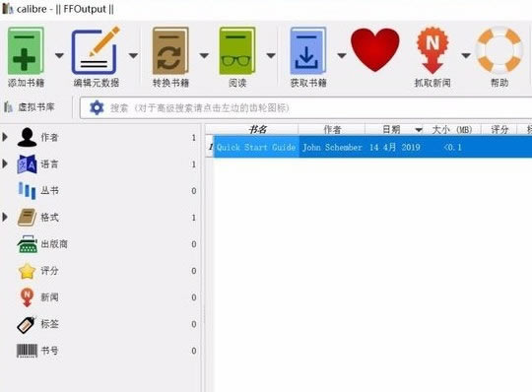The image size is (532, 392).
Task: Click the Rating (评分) star icon
Action: point(27,271)
